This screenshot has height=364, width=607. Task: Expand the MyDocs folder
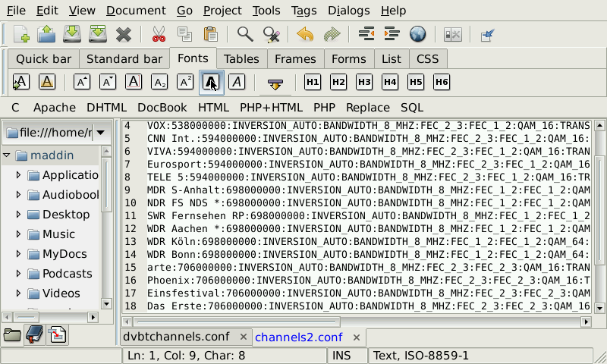17,254
